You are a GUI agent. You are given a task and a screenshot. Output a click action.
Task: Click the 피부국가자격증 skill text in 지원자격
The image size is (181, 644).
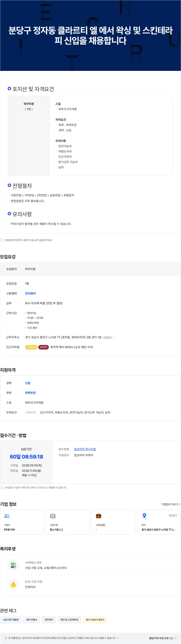point(34,402)
